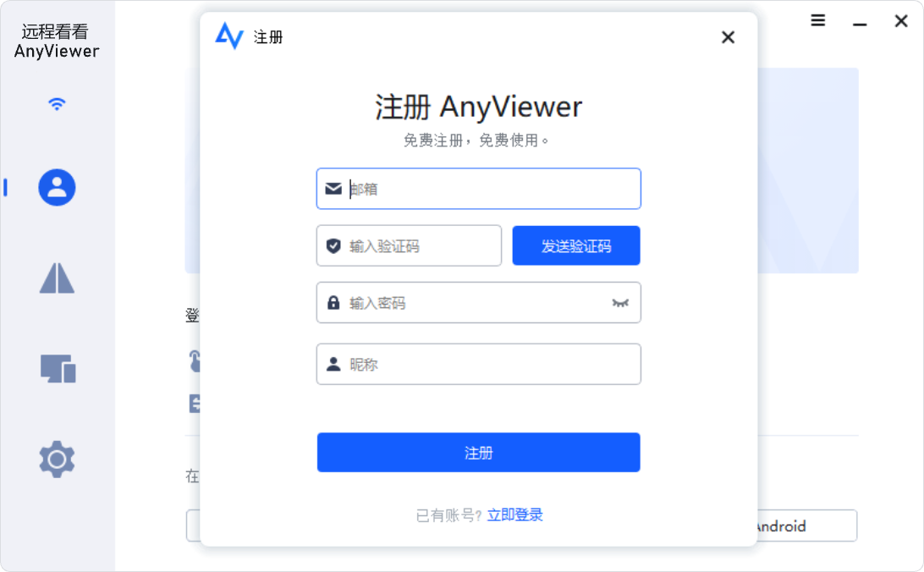
Task: Click the Wi-Fi connection status icon
Action: coord(57,104)
